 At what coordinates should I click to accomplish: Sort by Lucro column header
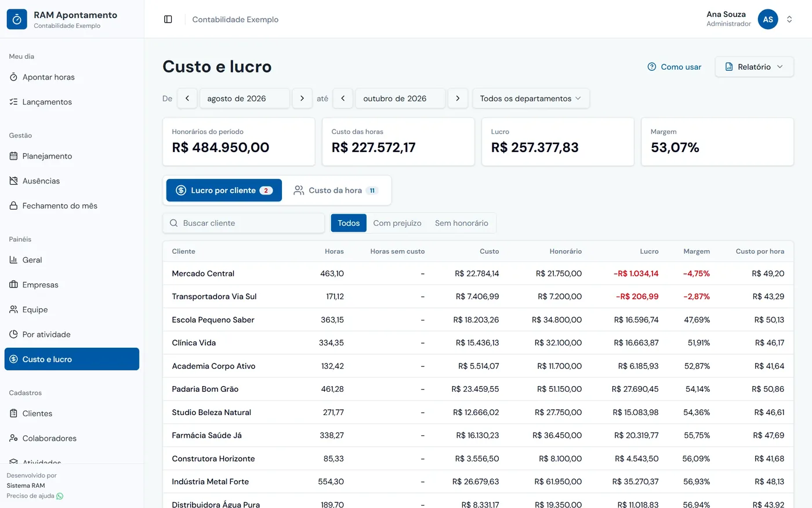649,251
